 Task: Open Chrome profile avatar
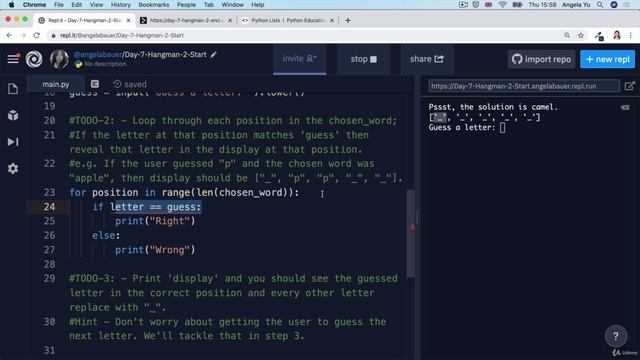(617, 36)
